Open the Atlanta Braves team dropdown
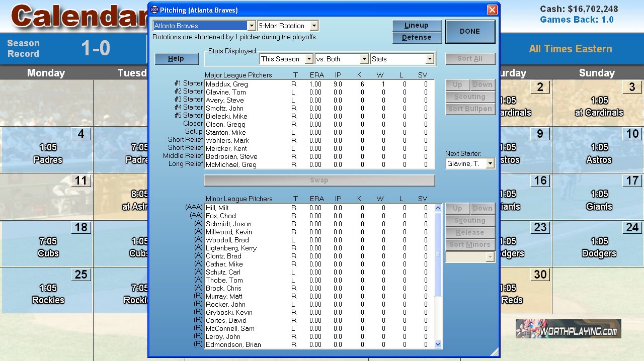 point(252,26)
